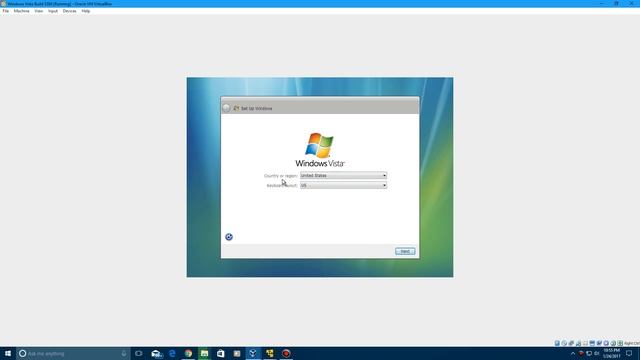This screenshot has width=640, height=360.
Task: Click the Next button in Set Up Windows
Action: point(405,251)
